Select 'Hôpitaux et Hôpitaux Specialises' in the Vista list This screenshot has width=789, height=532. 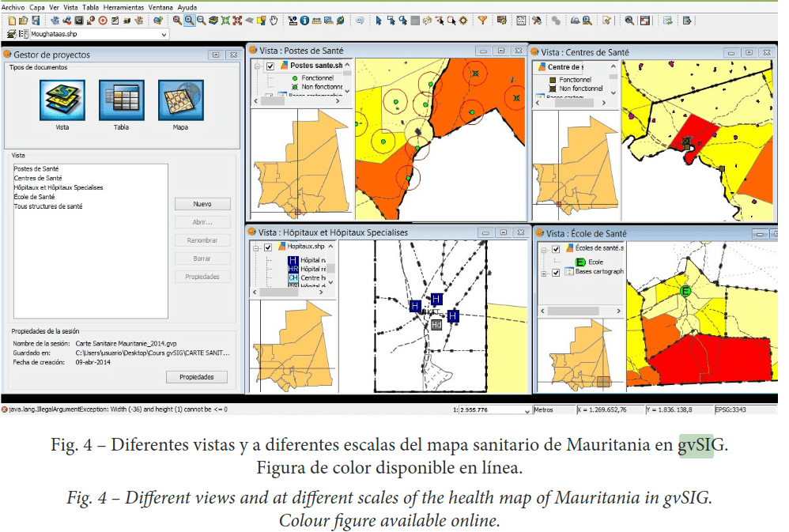[x=59, y=188]
